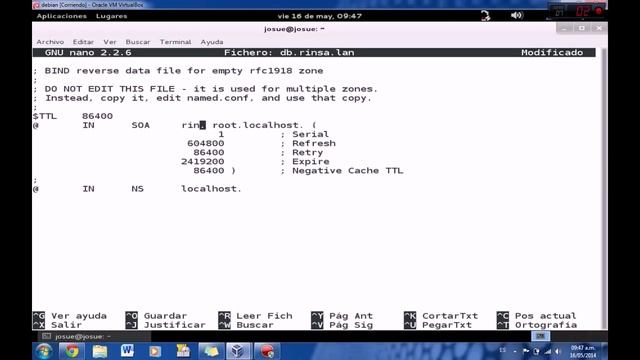640x360 pixels.
Task: Click the terminal window's vertical scrollbar
Action: click(x=603, y=188)
